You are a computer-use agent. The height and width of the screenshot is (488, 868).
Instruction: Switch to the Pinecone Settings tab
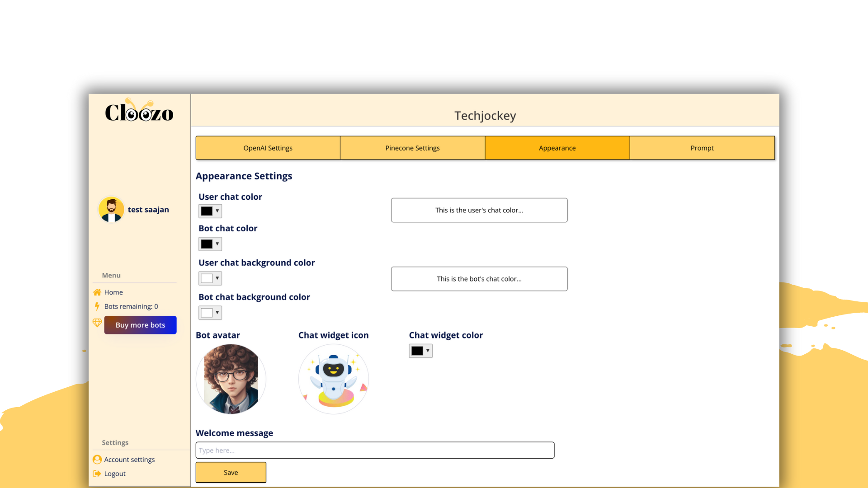click(412, 148)
